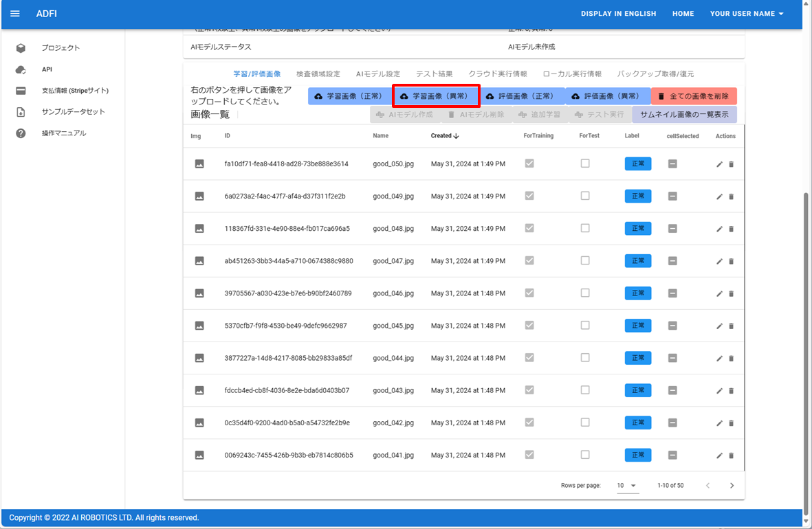The height and width of the screenshot is (529, 812).
Task: Click image icon for good_048.jpg
Action: click(x=199, y=229)
